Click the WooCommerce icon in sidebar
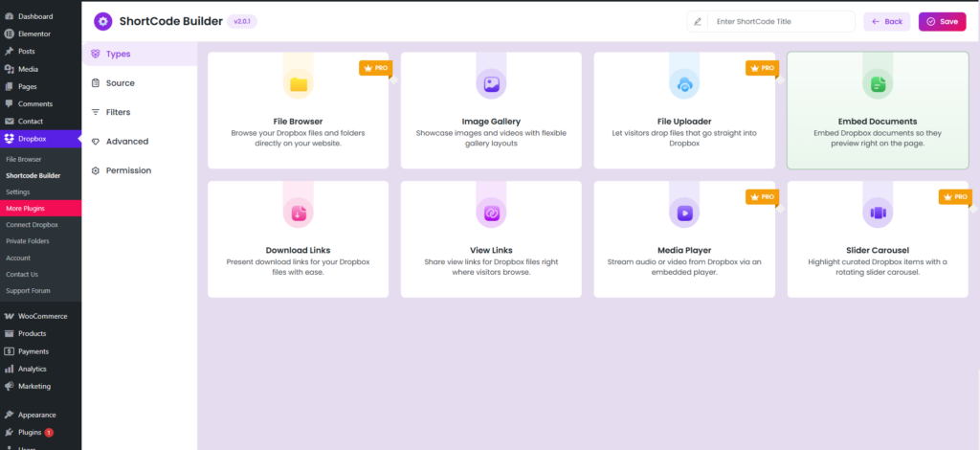The height and width of the screenshot is (450, 980). pos(10,316)
